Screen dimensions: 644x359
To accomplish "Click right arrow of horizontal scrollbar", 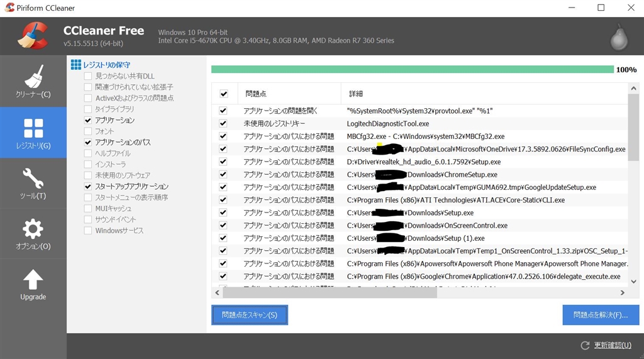I will click(622, 292).
